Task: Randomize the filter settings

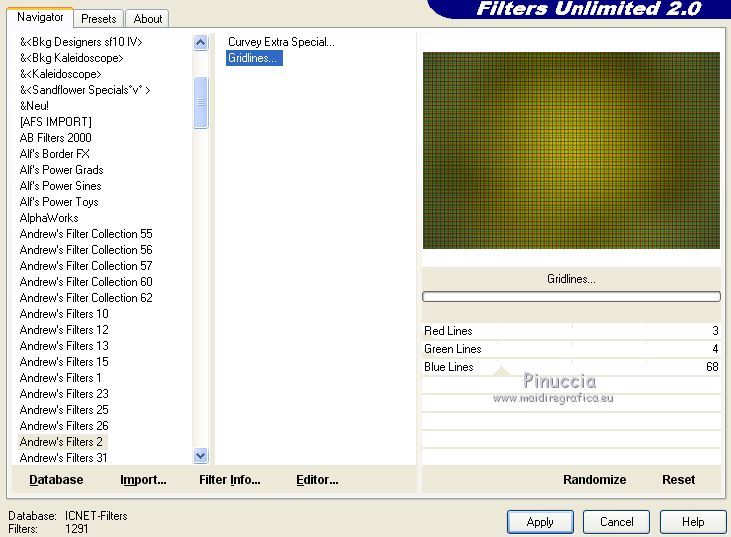Action: coord(594,480)
